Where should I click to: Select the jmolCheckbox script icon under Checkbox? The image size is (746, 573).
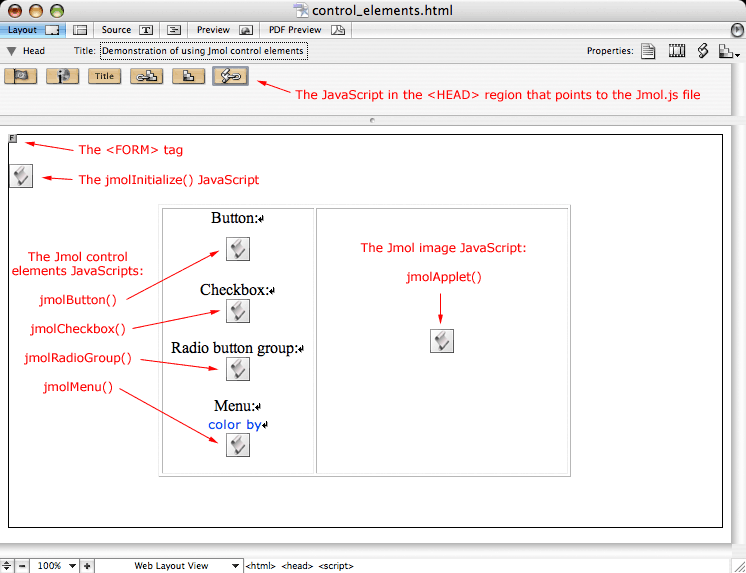pos(238,311)
